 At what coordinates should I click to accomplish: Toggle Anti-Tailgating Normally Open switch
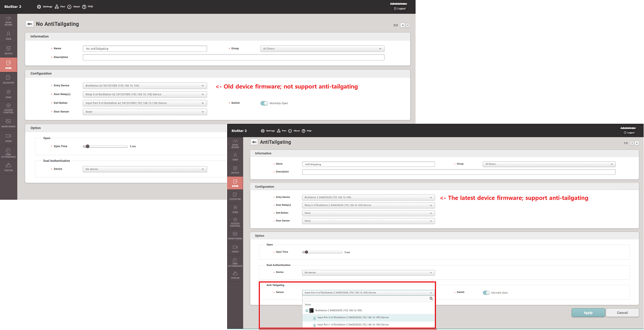click(x=486, y=293)
